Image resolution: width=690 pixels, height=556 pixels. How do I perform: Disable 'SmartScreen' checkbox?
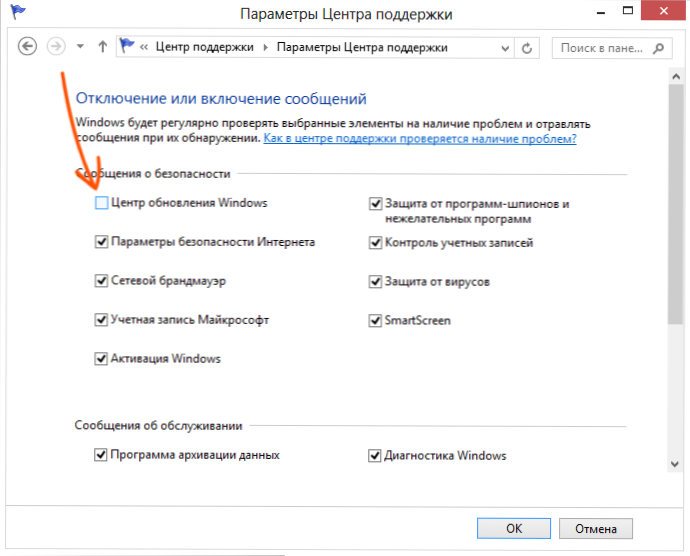pos(375,320)
